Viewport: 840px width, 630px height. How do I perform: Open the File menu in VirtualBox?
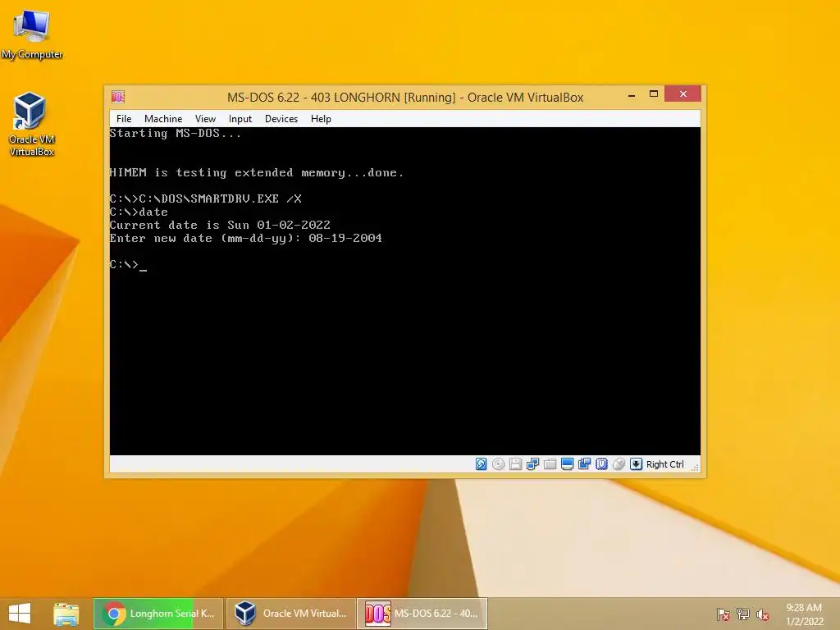click(124, 118)
